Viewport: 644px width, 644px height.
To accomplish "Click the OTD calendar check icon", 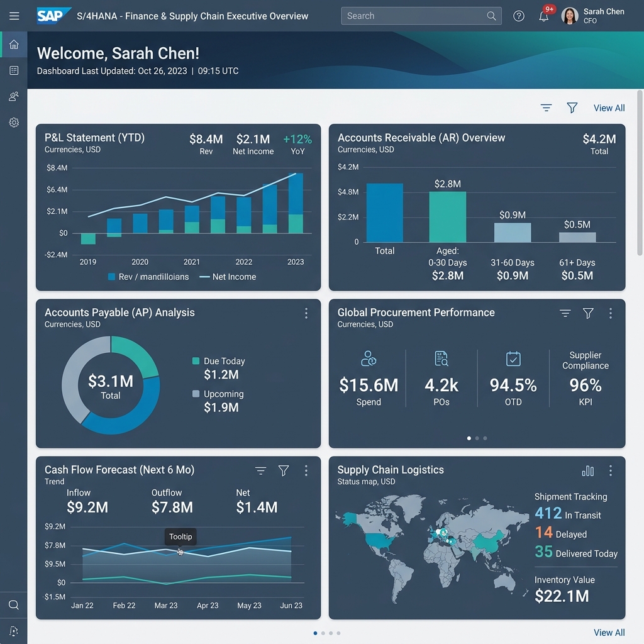I will [513, 358].
